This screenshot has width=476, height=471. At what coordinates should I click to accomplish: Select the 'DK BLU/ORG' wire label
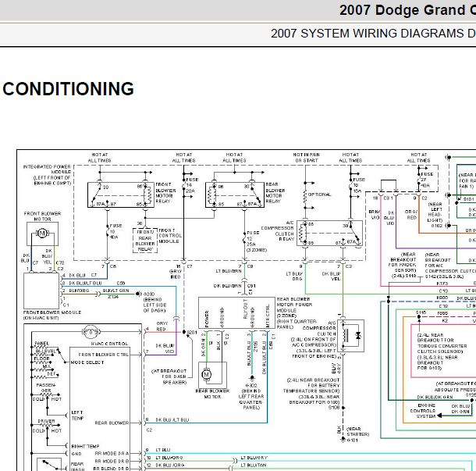pos(169,466)
